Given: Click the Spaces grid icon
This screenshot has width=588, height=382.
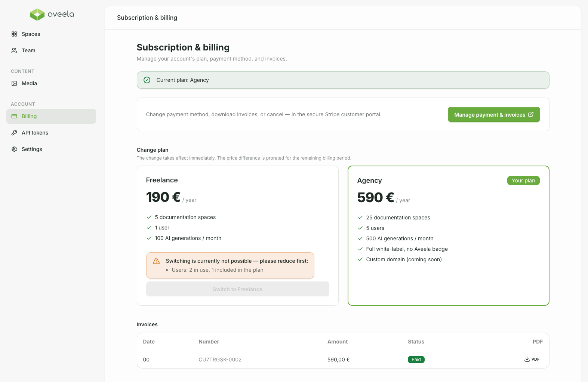Looking at the screenshot, I should pyautogui.click(x=14, y=34).
